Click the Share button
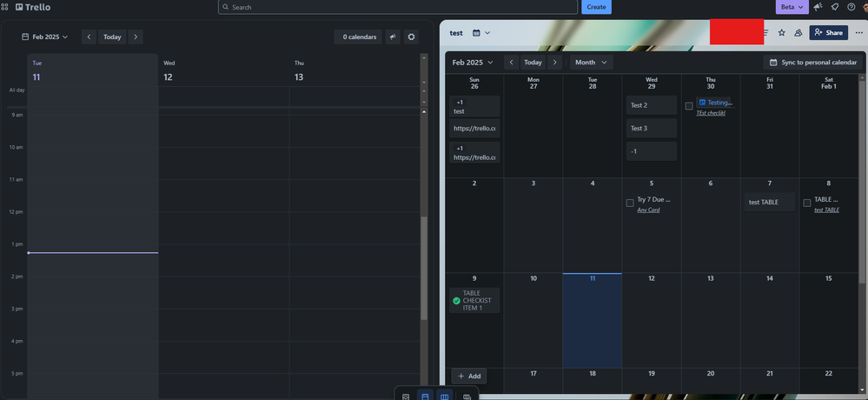This screenshot has height=400, width=868. point(829,33)
